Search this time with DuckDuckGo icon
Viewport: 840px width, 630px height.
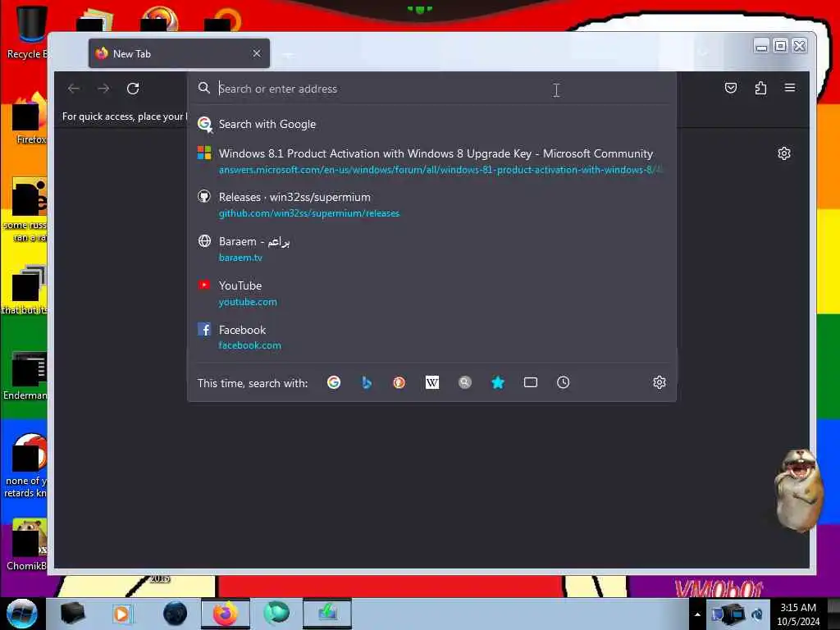[x=399, y=382]
